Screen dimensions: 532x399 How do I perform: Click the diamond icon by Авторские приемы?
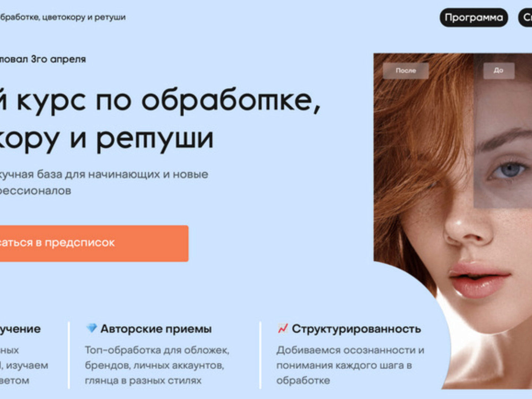92,328
